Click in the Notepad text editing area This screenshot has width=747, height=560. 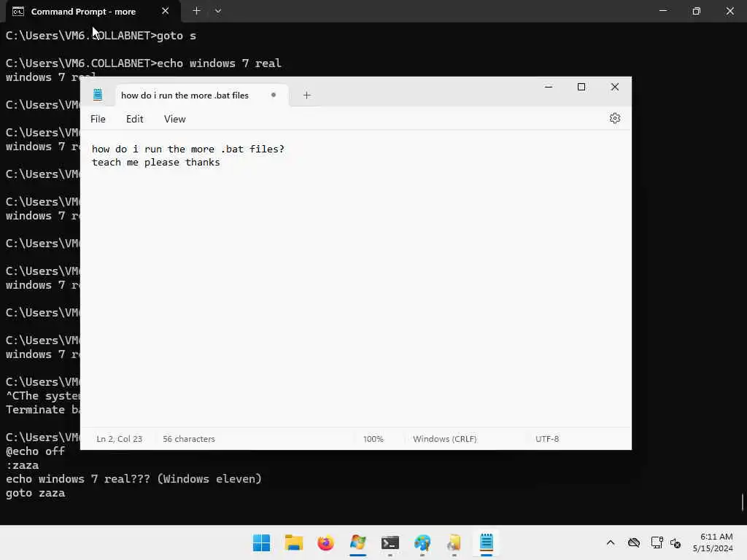(355, 279)
